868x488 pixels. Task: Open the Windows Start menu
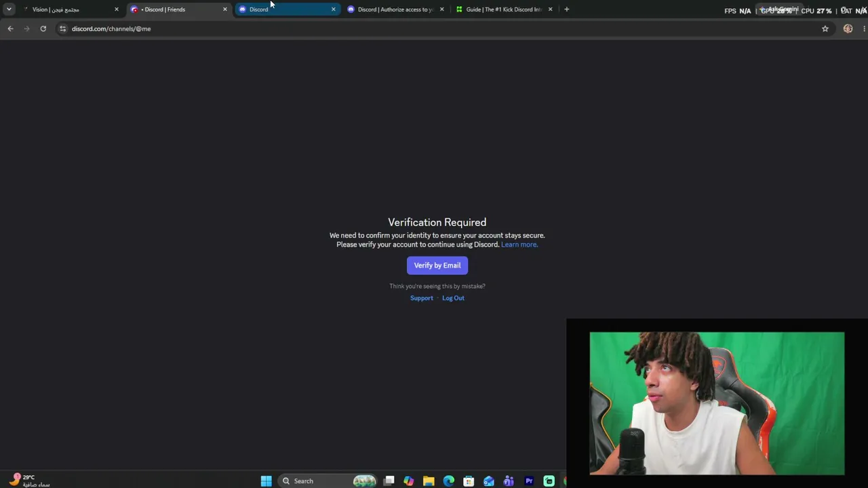coord(267,481)
